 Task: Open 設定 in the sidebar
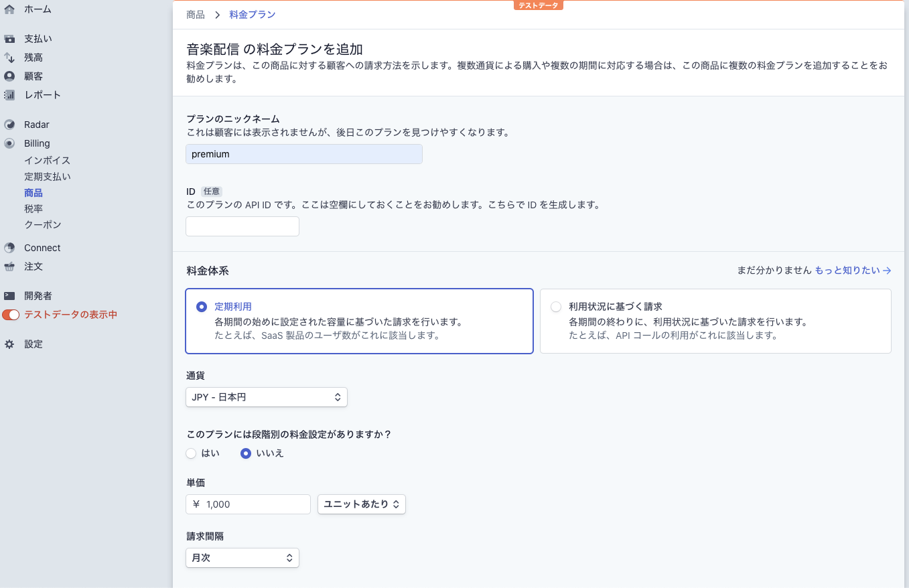(33, 344)
